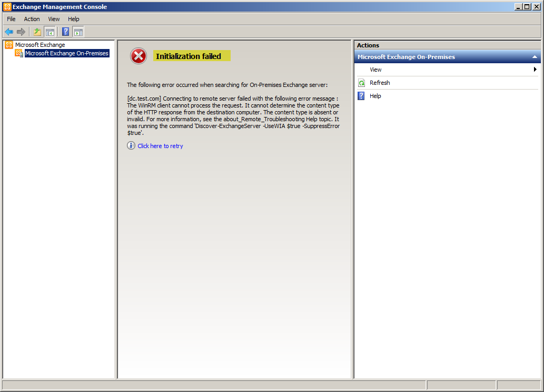544x392 pixels.
Task: Go back with the blue Back arrow
Action: coord(9,32)
